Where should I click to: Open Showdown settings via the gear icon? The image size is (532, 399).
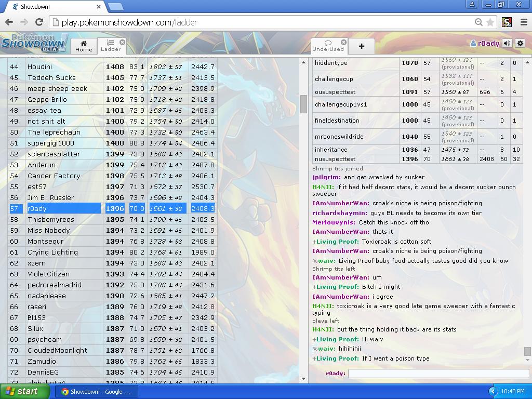pyautogui.click(x=520, y=44)
